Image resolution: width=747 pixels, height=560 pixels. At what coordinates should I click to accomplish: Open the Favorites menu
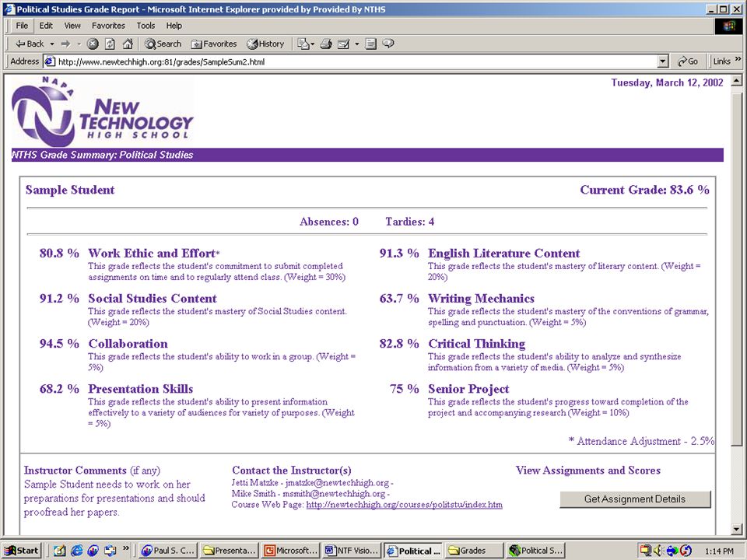pos(108,26)
